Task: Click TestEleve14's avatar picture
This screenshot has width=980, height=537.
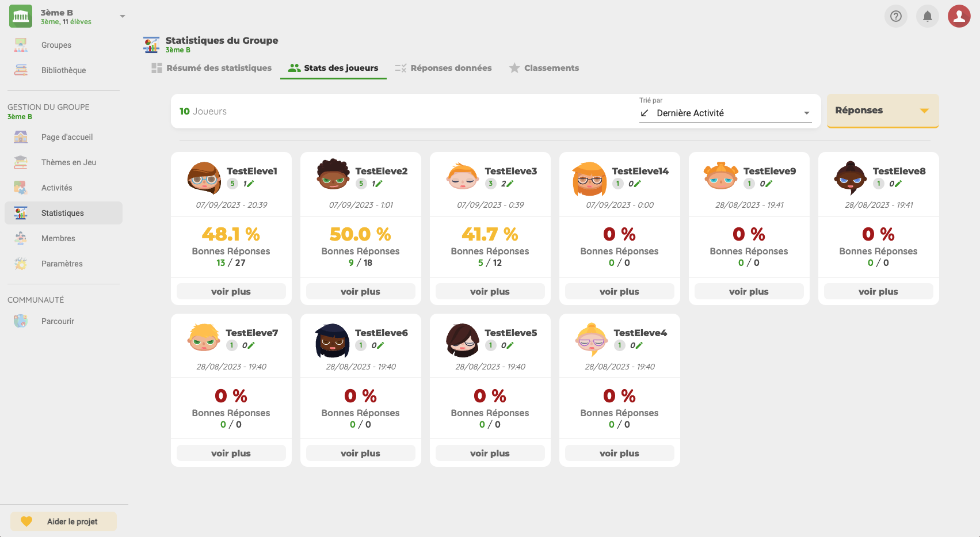Action: click(589, 178)
